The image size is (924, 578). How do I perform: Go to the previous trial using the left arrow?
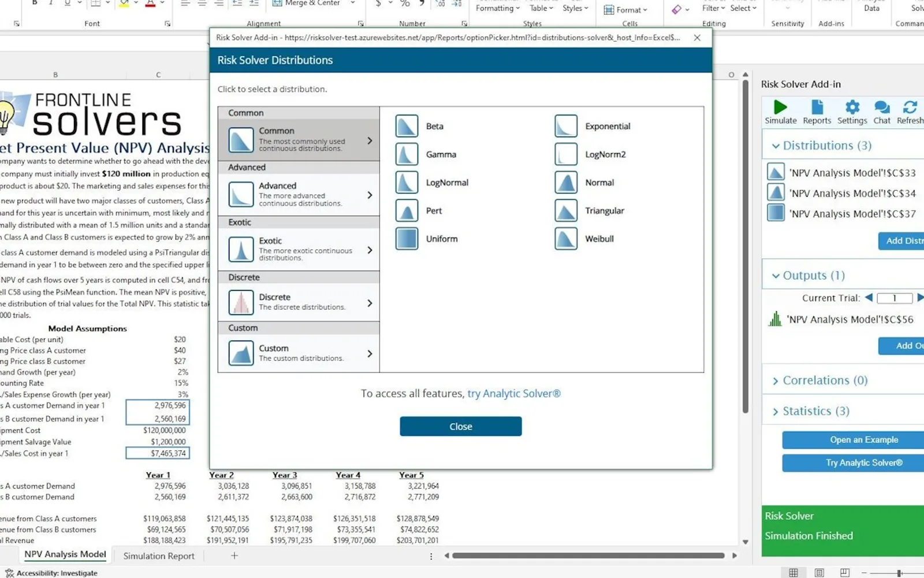[869, 298]
